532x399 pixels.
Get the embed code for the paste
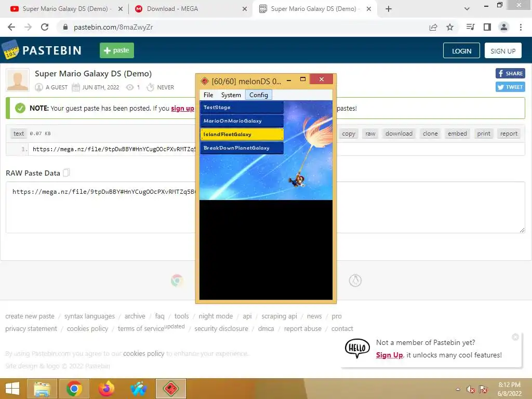tap(457, 134)
